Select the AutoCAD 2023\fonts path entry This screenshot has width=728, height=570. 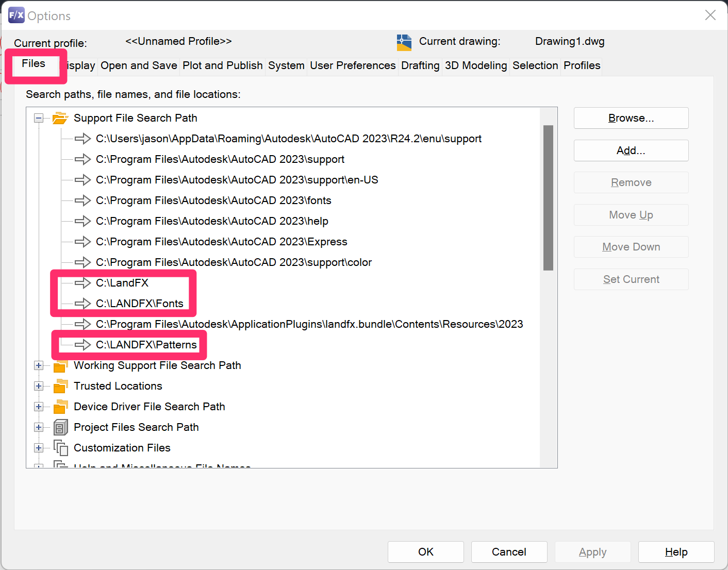(x=213, y=200)
